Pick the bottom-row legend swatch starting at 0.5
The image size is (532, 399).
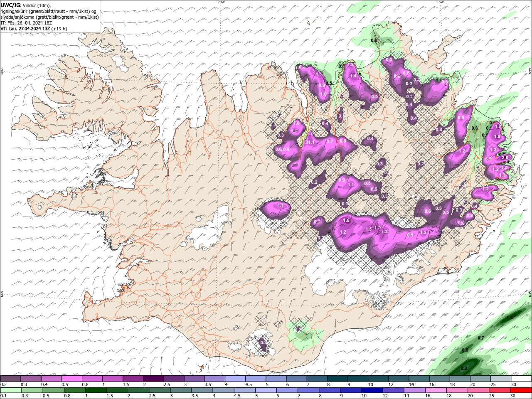53,390
